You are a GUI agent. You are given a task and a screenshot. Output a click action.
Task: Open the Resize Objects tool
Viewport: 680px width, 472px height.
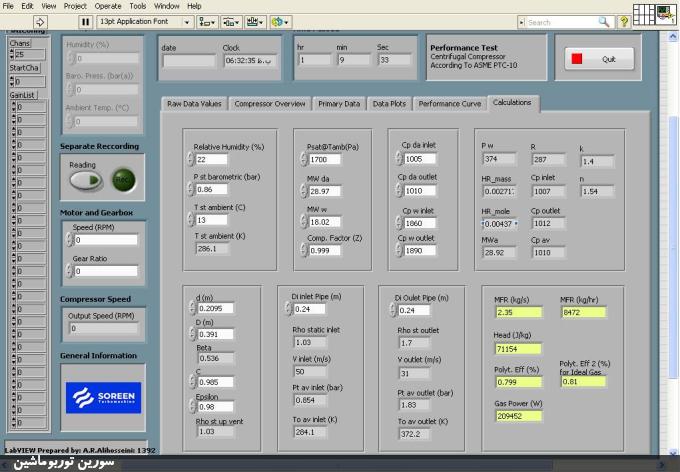click(255, 21)
